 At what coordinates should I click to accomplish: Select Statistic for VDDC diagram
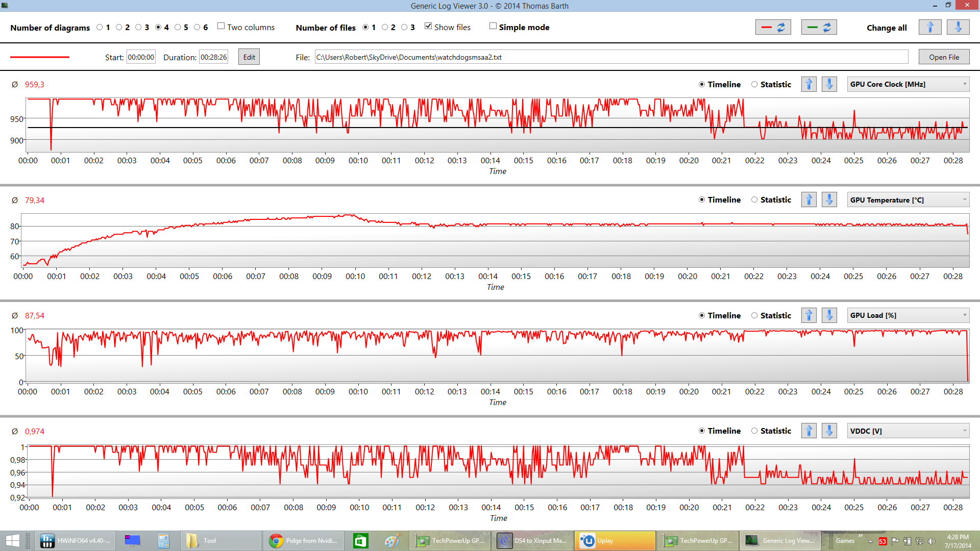(754, 431)
